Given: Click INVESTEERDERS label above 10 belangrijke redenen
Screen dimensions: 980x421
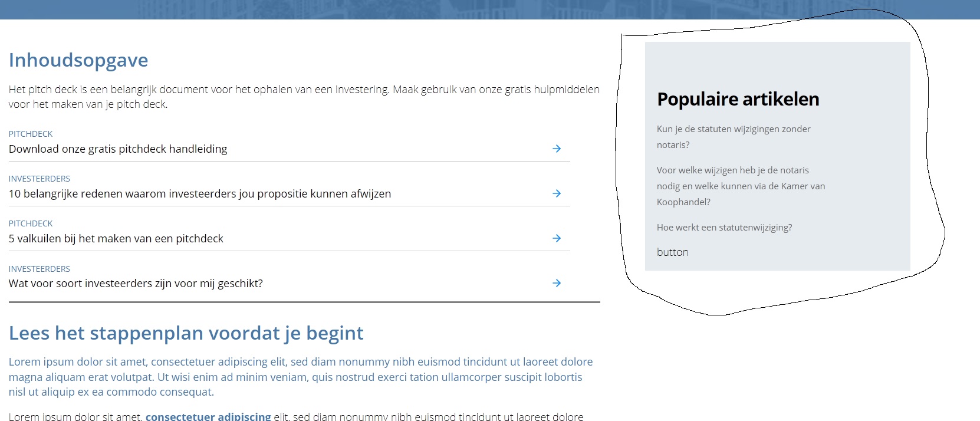Looking at the screenshot, I should pos(40,179).
